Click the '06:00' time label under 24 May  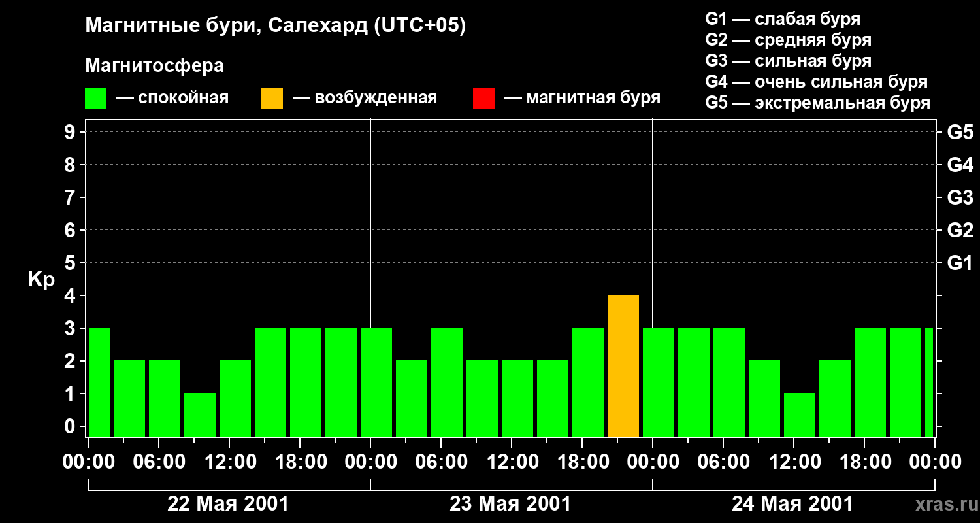[723, 462]
